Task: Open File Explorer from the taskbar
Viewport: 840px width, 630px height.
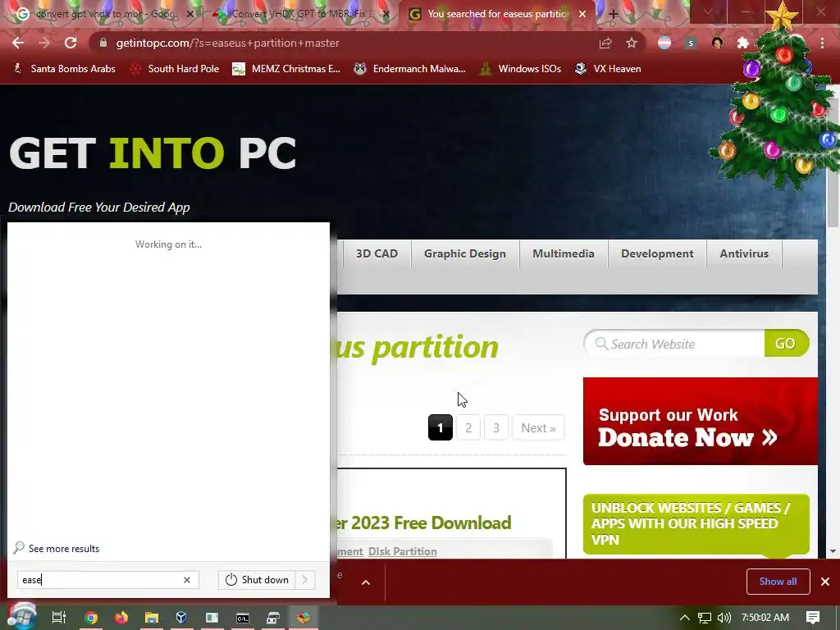Action: coord(152,618)
